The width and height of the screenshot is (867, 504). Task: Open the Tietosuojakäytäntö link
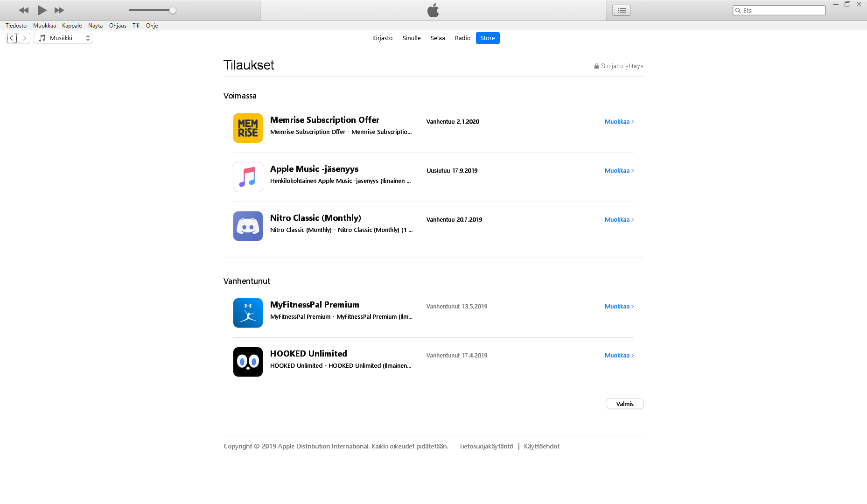point(486,446)
